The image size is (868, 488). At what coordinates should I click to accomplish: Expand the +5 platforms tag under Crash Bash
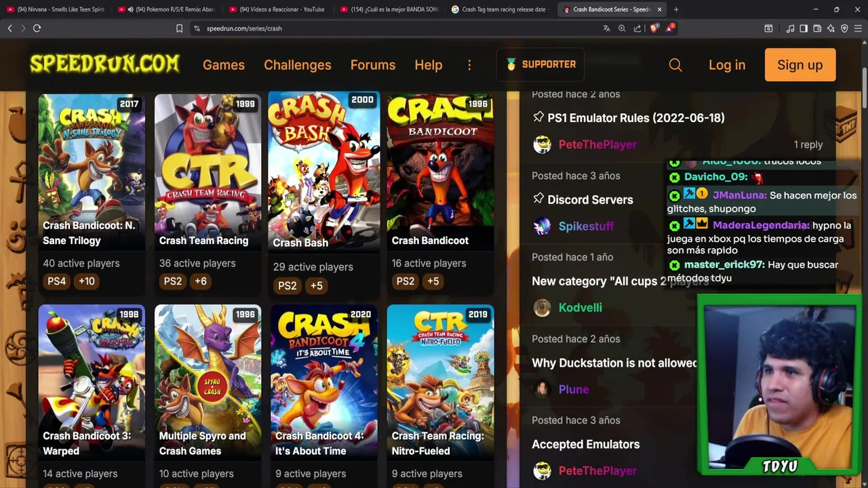(x=317, y=285)
